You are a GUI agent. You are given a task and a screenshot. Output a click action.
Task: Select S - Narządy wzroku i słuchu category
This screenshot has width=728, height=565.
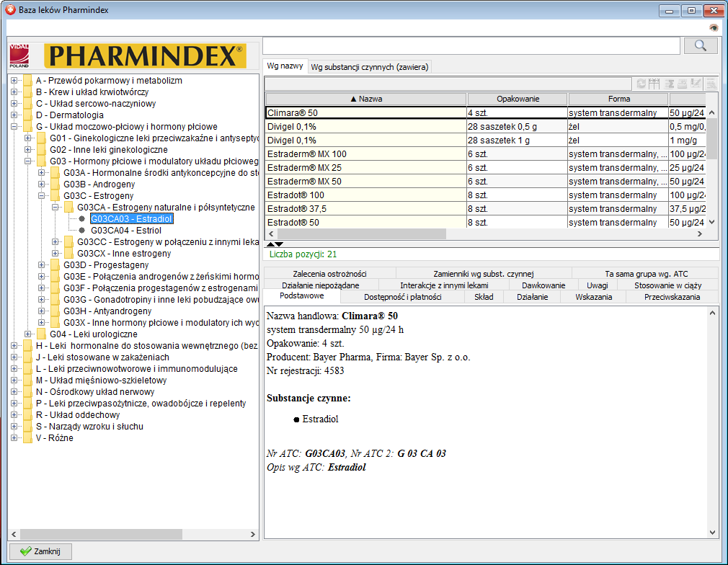pyautogui.click(x=89, y=426)
